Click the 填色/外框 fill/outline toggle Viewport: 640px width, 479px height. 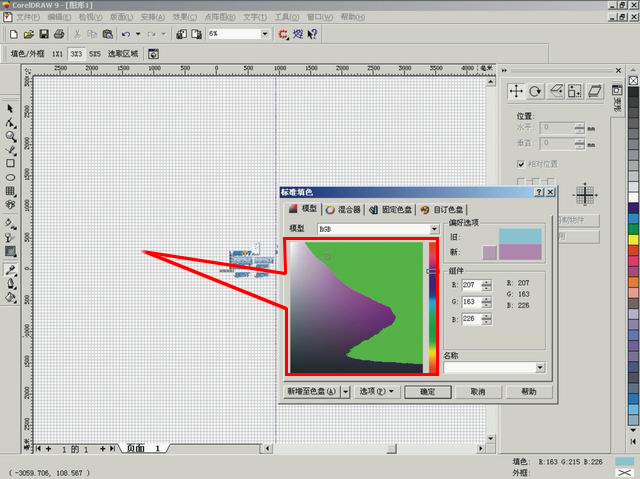coord(27,54)
